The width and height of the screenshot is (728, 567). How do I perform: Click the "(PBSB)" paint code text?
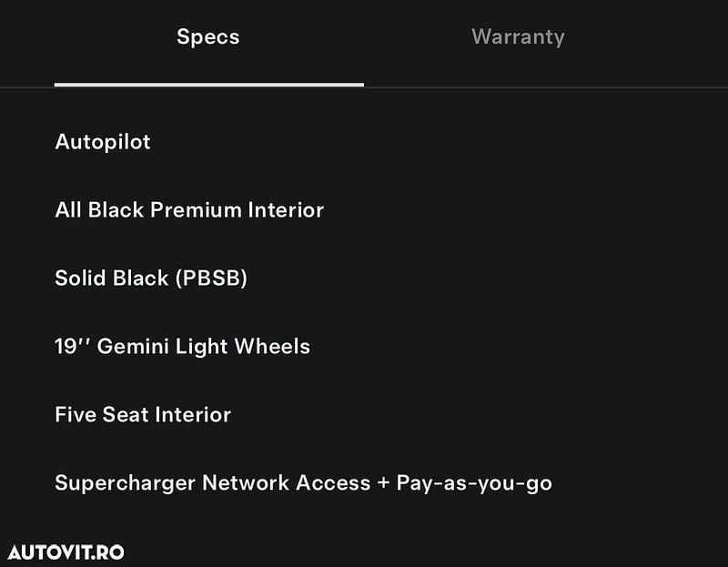[x=210, y=278]
